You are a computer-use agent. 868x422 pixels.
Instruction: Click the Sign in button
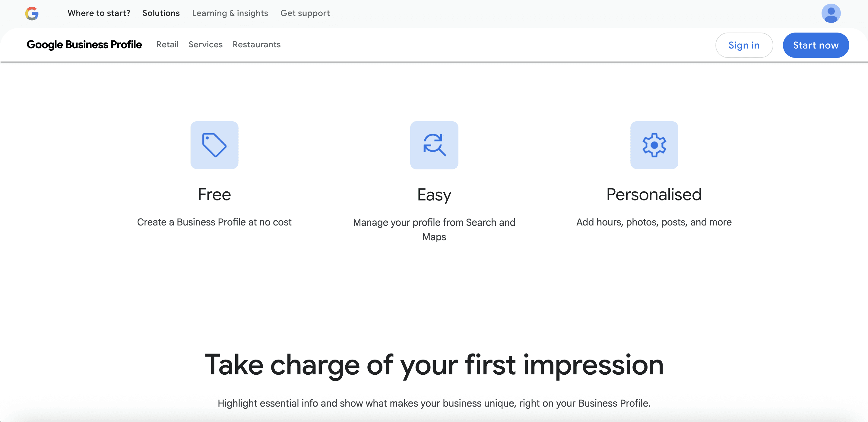pos(744,45)
